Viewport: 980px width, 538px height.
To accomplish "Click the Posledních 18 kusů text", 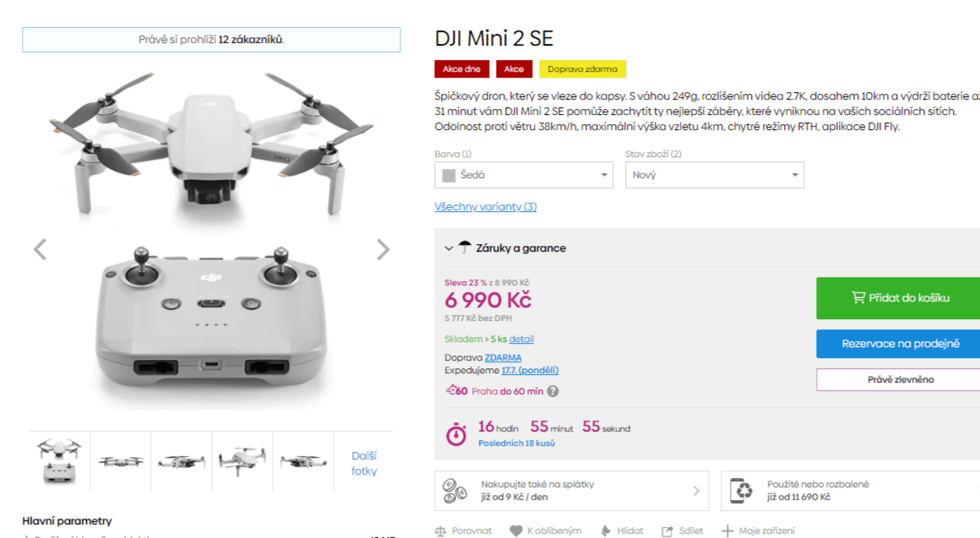I will [516, 443].
